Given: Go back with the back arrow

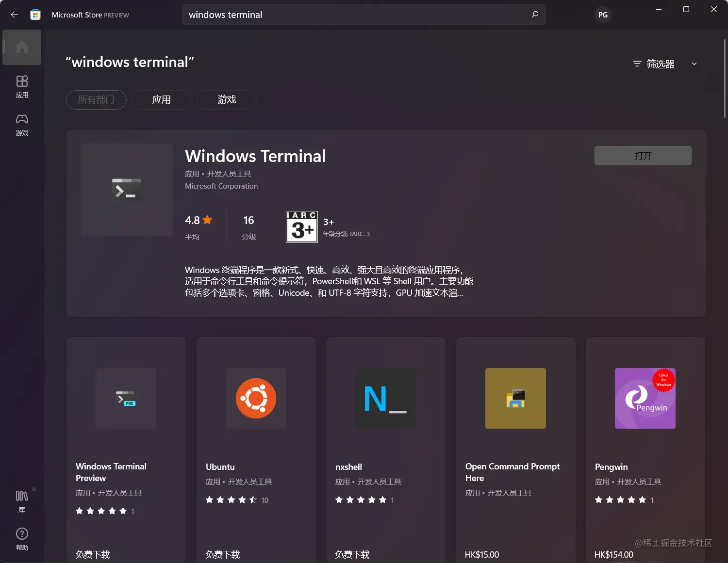Looking at the screenshot, I should [x=14, y=15].
